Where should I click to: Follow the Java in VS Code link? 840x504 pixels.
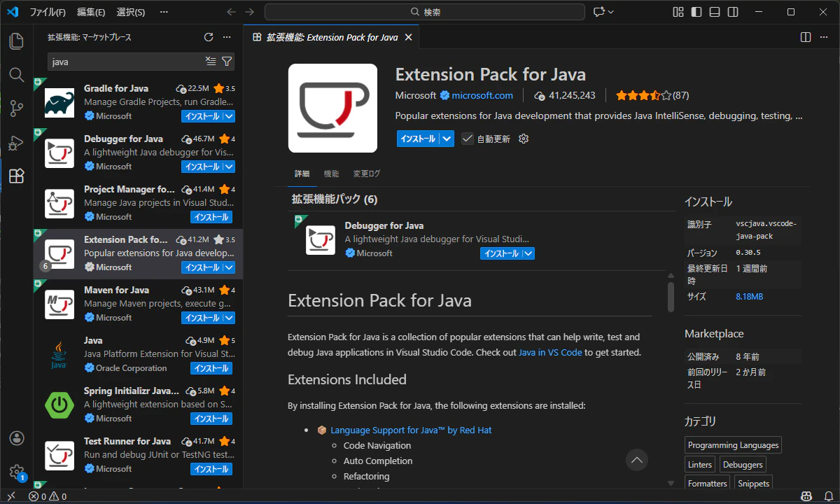pos(550,353)
